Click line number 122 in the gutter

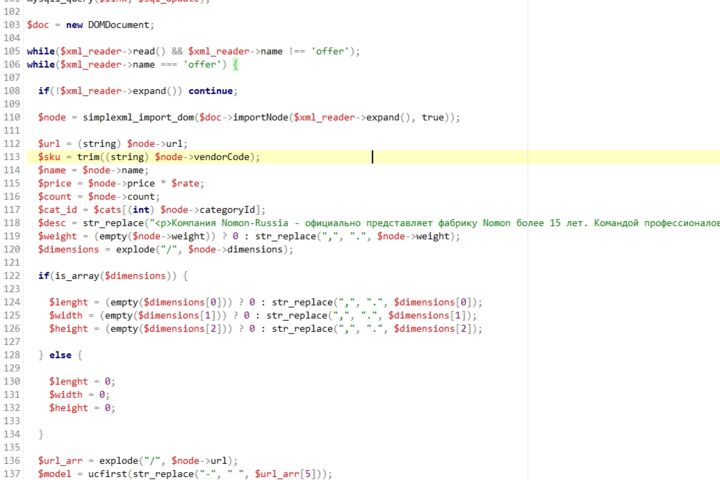11,276
